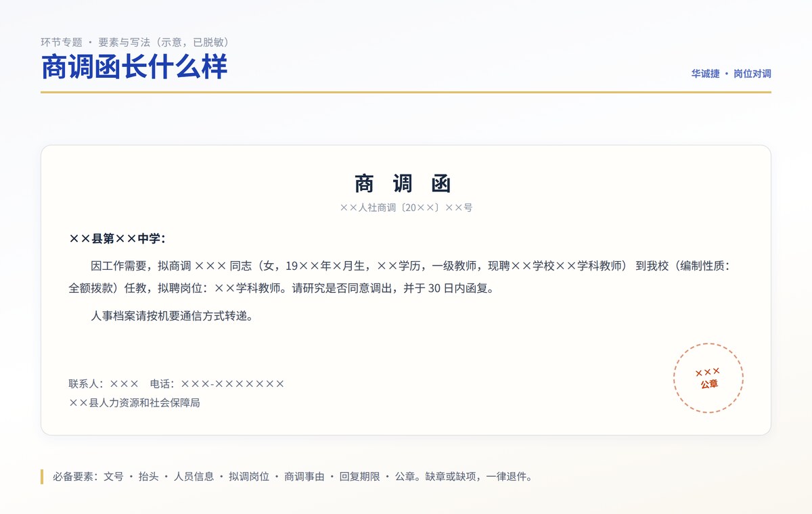Screen dimensions: 812x514
Task: Click the sentence 人事档案请按机要通信方式转递。
Action: tap(173, 315)
